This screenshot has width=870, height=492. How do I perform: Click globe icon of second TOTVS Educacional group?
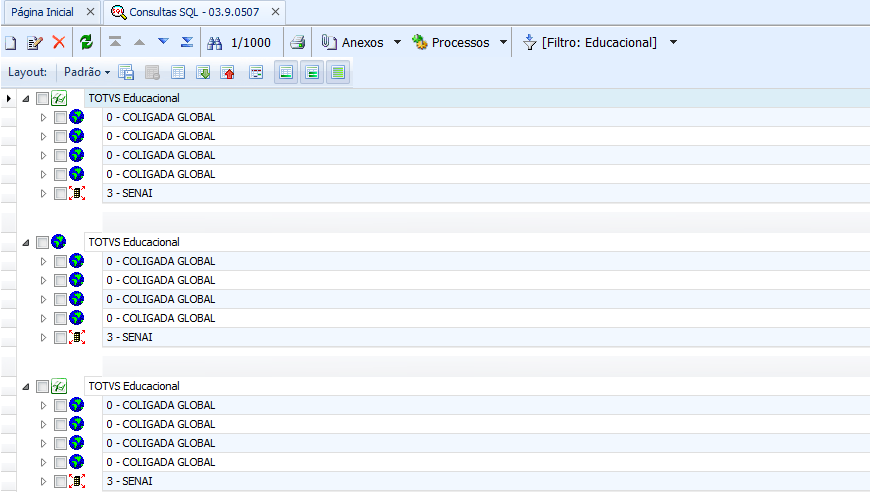tap(58, 242)
